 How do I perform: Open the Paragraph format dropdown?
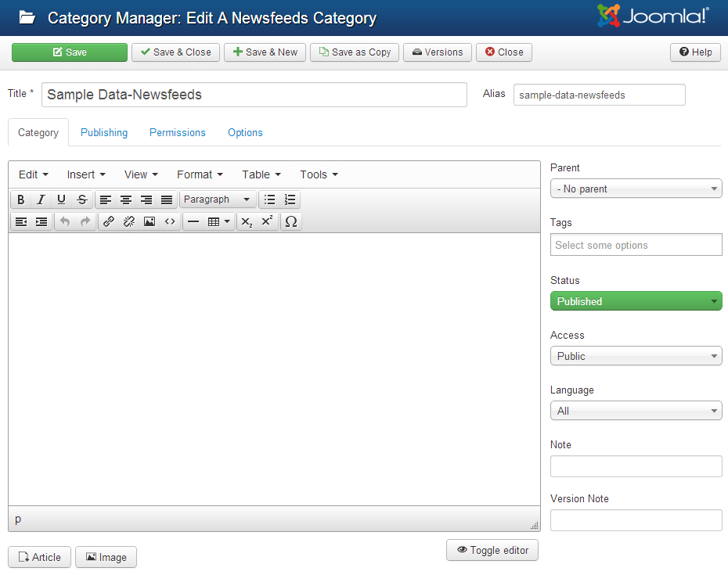pyautogui.click(x=218, y=199)
